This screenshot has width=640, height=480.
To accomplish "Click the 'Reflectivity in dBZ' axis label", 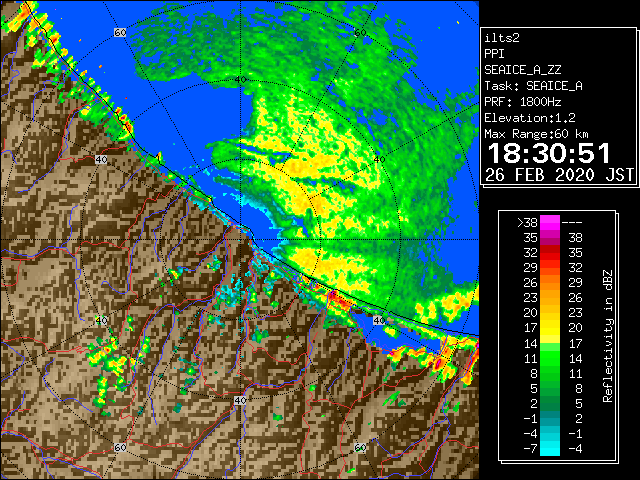I will pyautogui.click(x=607, y=336).
